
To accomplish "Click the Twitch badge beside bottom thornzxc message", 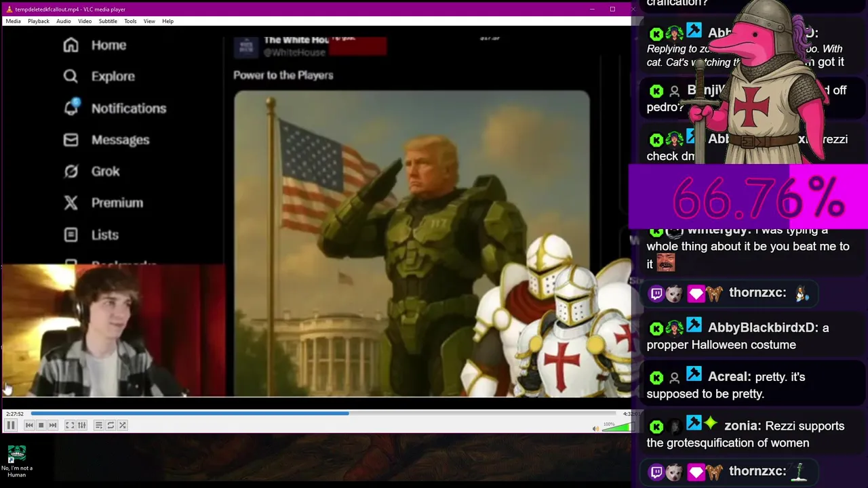I will point(656,472).
